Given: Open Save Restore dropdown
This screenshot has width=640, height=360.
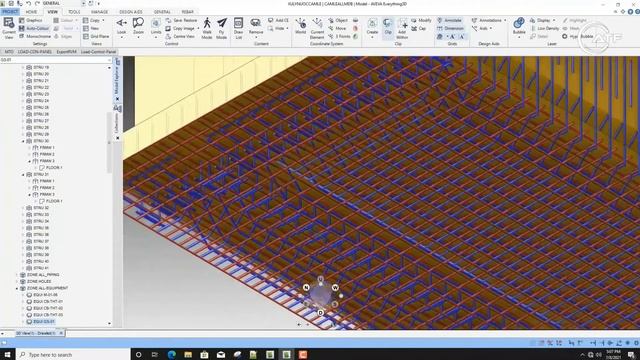Looking at the screenshot, I should tap(181, 20).
